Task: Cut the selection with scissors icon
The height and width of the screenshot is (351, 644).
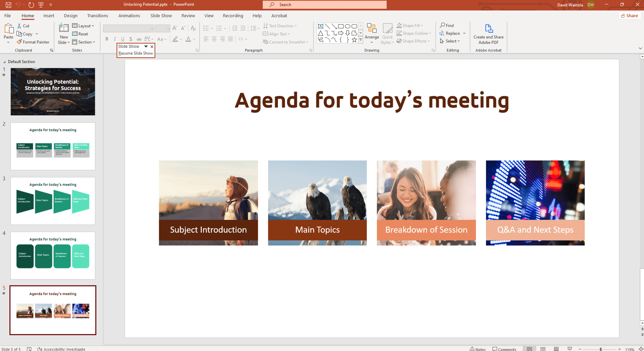Action: pyautogui.click(x=23, y=26)
